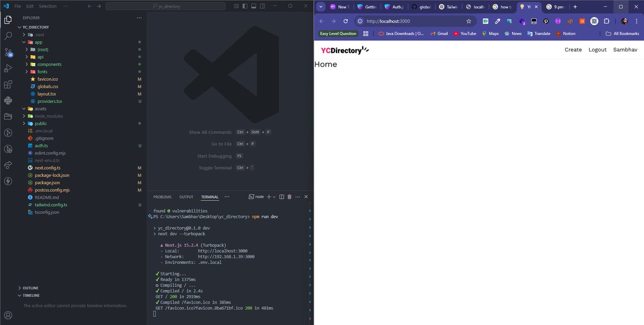Click the YCDirectory logo
Screen dimensions: 644x325
[345, 50]
